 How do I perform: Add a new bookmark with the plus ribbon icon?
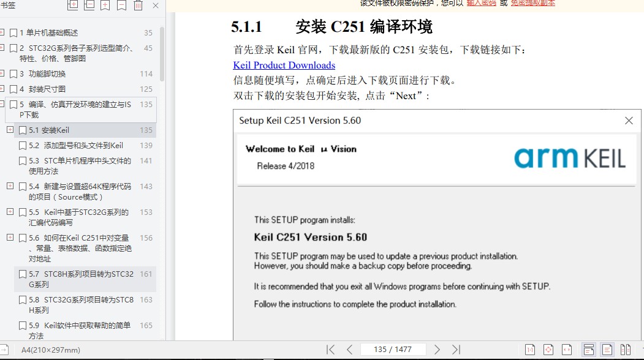pos(105,5)
